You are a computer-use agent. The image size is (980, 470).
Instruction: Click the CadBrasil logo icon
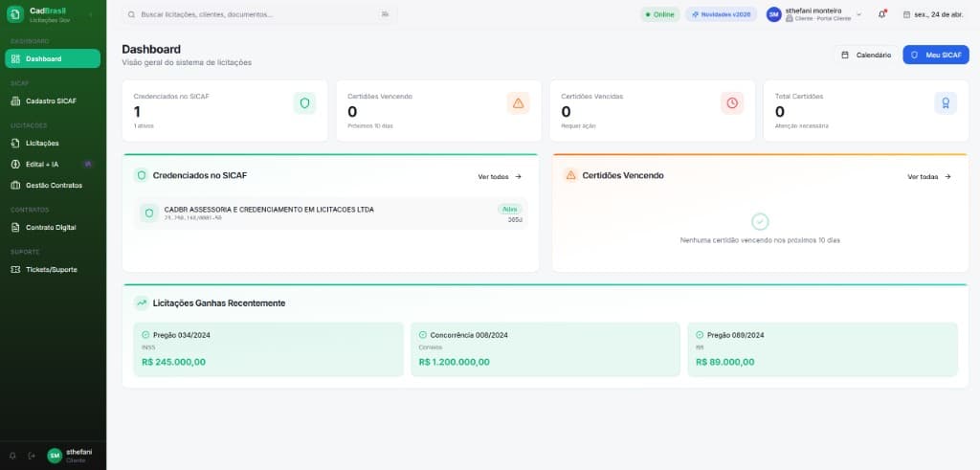pyautogui.click(x=15, y=14)
